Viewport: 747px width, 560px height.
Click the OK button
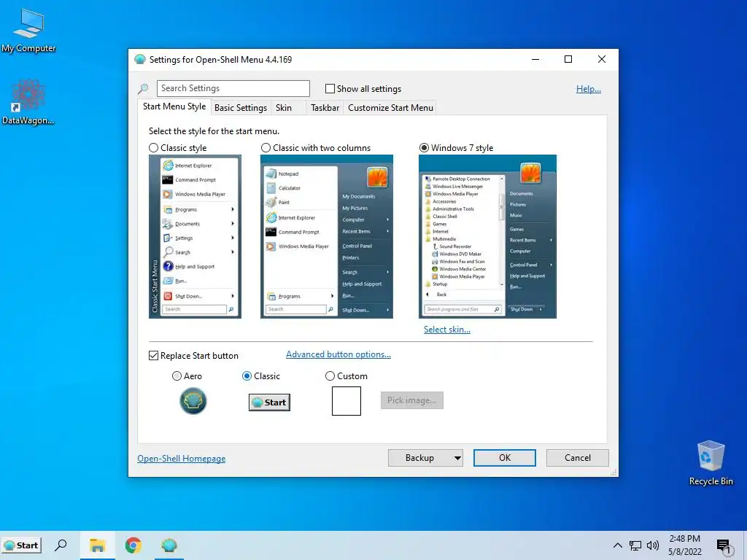pos(505,458)
